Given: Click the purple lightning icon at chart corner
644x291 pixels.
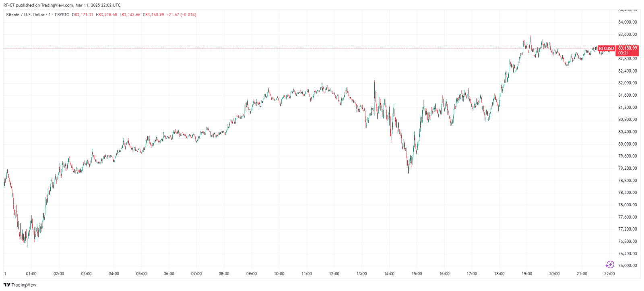Looking at the screenshot, I should coord(610,264).
